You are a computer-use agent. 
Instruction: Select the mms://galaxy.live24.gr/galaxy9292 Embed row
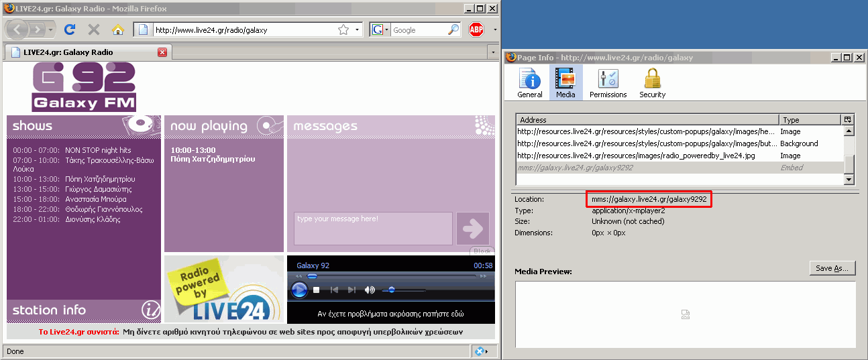coord(680,168)
